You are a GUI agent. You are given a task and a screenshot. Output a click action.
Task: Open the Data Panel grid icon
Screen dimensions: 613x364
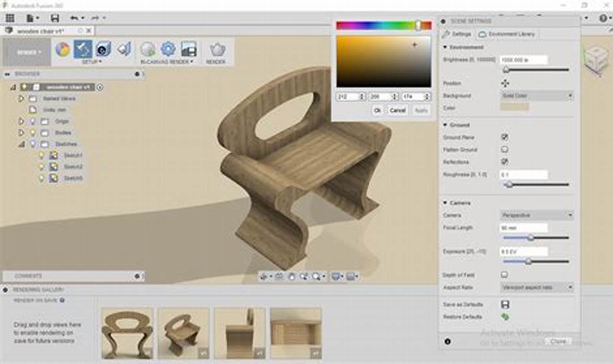10,18
